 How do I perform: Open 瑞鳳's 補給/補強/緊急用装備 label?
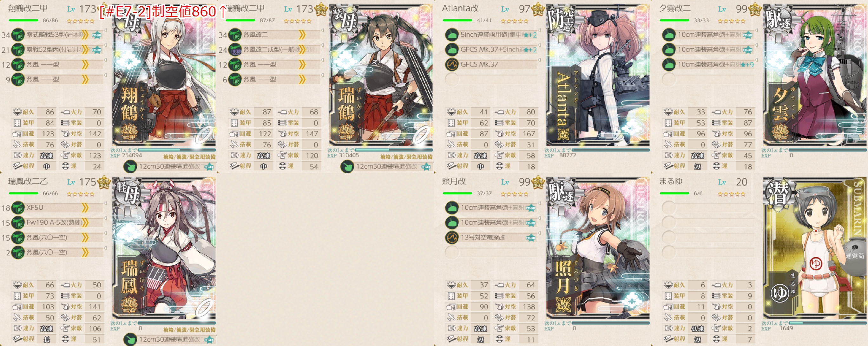(189, 330)
